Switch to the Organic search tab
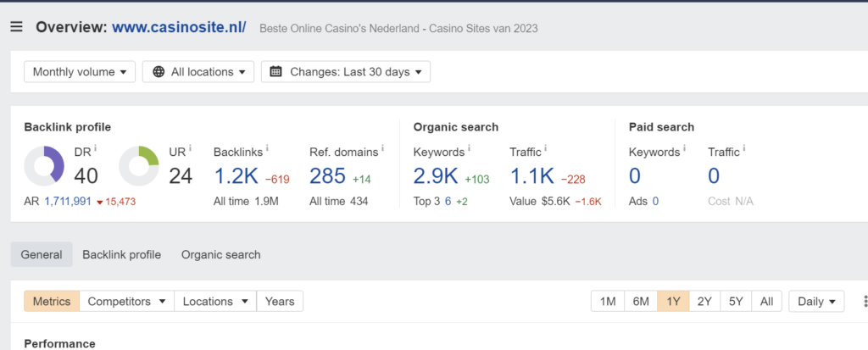This screenshot has width=868, height=350. 220,254
